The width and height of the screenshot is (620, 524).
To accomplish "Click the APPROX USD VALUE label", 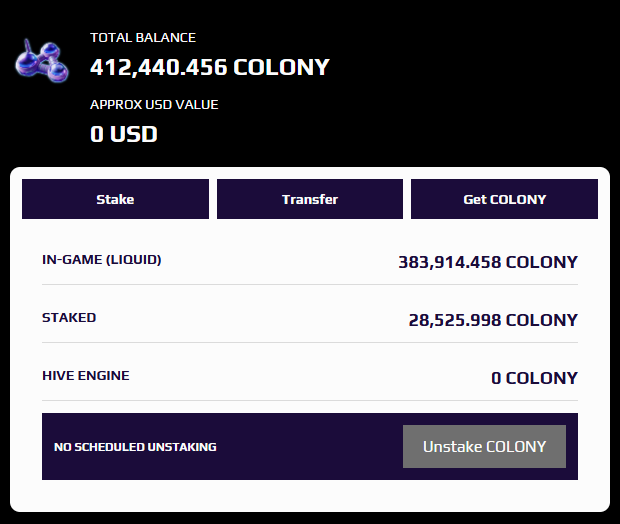I will pyautogui.click(x=154, y=105).
